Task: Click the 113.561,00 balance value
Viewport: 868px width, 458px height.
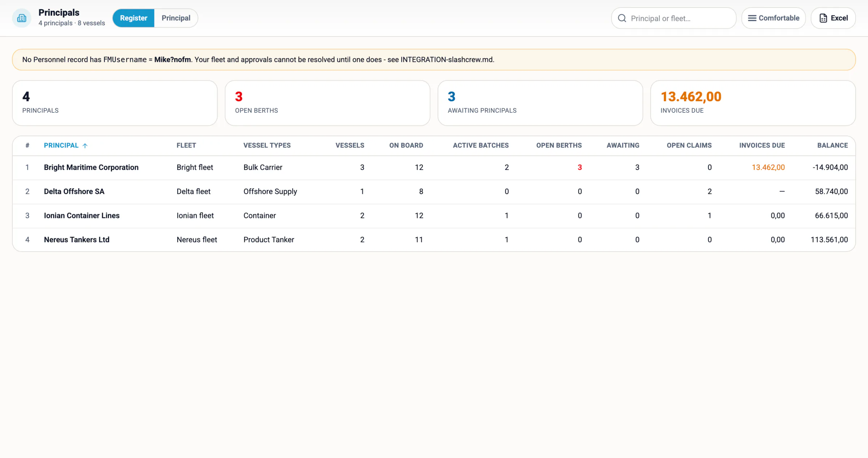Action: (829, 240)
